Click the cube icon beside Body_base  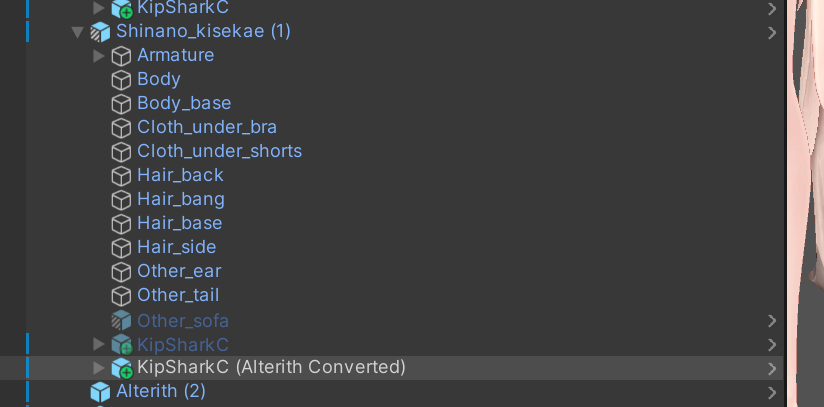pos(121,104)
